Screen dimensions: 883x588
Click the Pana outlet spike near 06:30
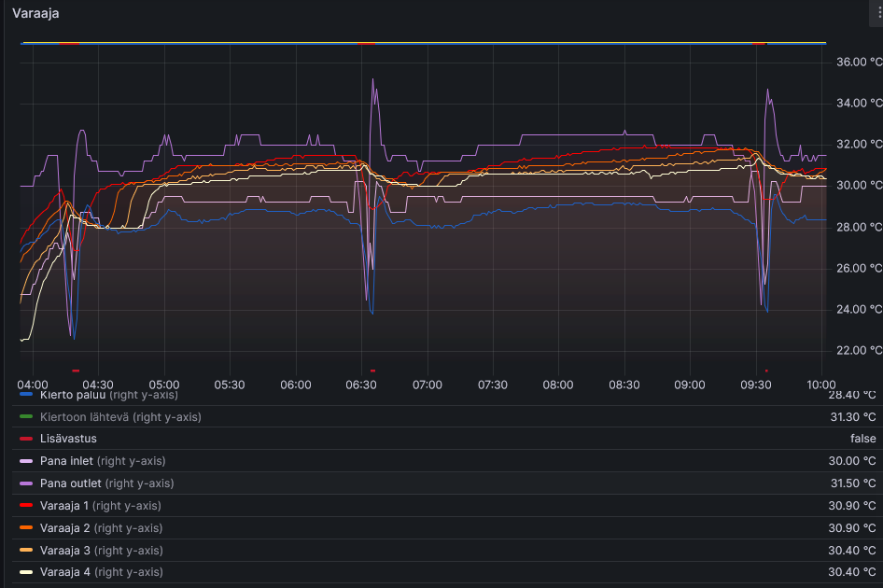point(373,82)
